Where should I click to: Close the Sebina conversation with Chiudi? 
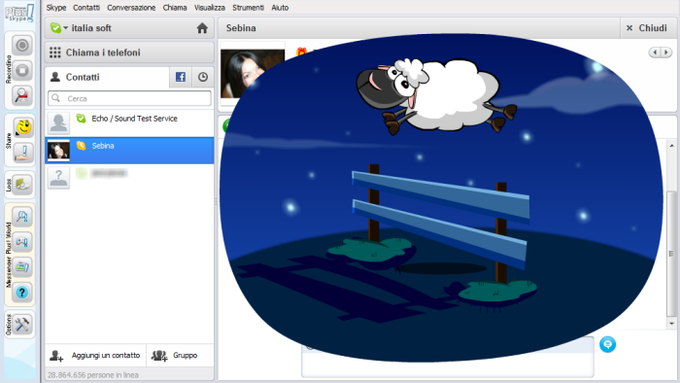[x=647, y=28]
